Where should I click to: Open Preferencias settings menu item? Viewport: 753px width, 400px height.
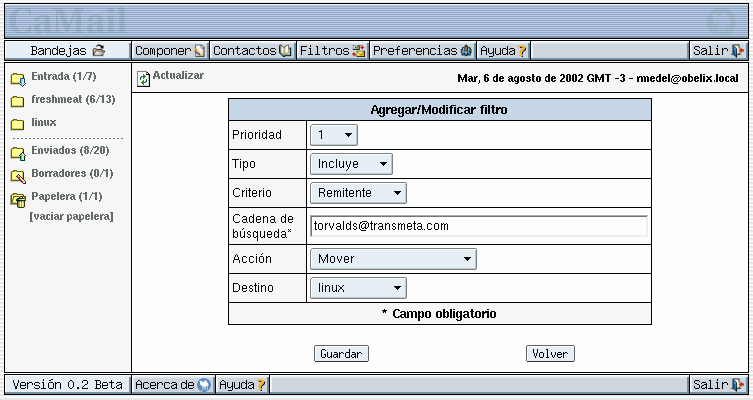[422, 50]
